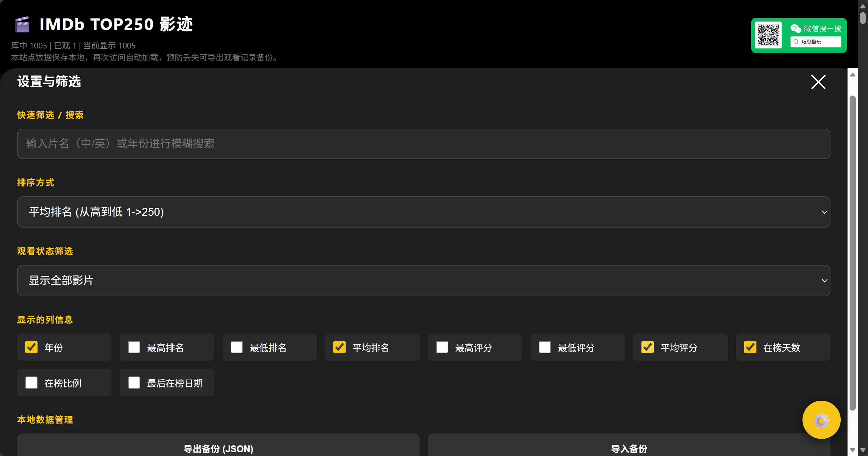Enable the 最高排名 column checkbox
868x456 pixels.
click(x=134, y=347)
